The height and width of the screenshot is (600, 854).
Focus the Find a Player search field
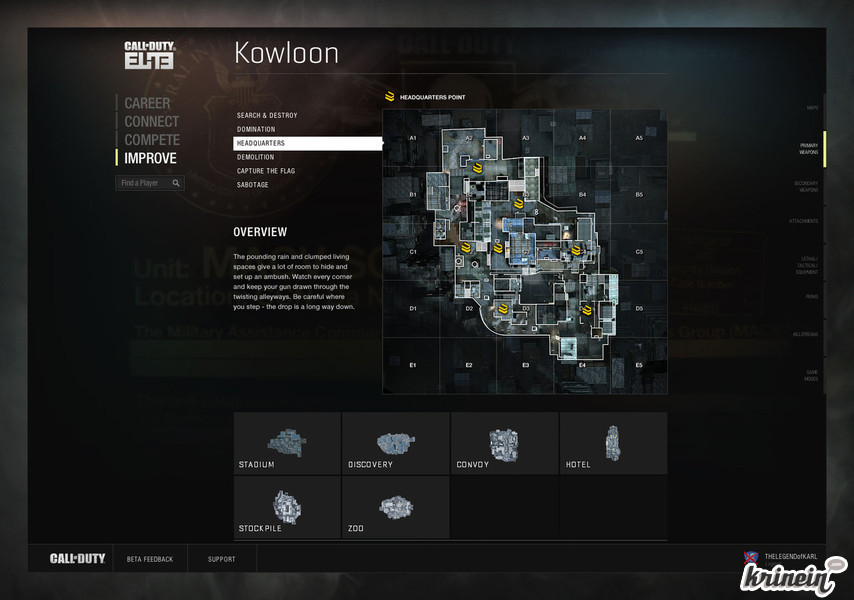click(x=141, y=184)
